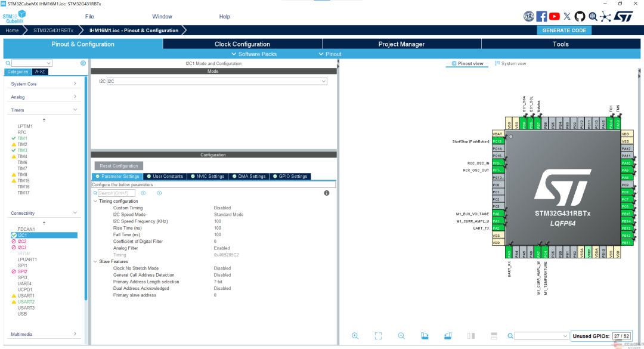Click the STM32CubeMX logo

click(14, 17)
